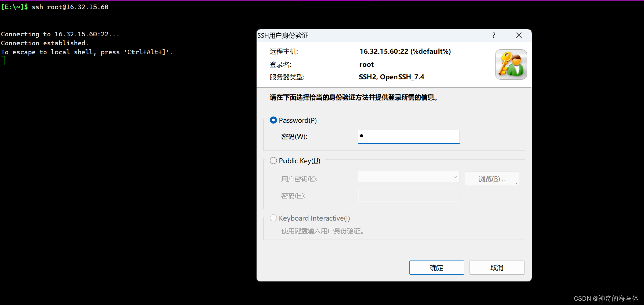Click the password input field

[x=409, y=137]
